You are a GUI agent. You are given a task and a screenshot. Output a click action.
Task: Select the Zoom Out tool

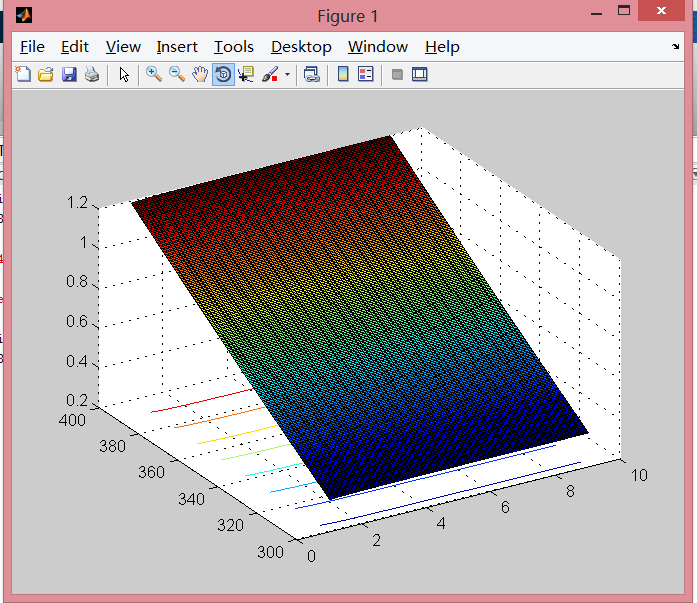[177, 74]
